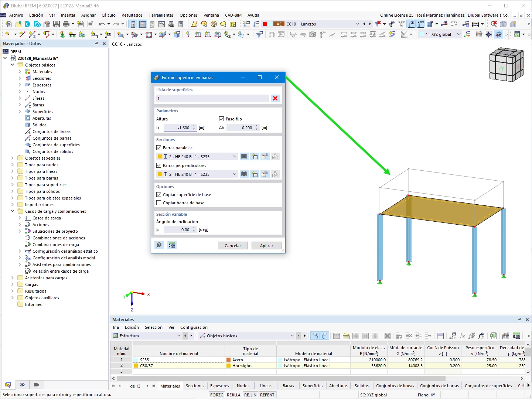Image resolution: width=532 pixels, height=399 pixels.
Task: Open the Lanczos load case dropdown
Action: pyautogui.click(x=357, y=24)
